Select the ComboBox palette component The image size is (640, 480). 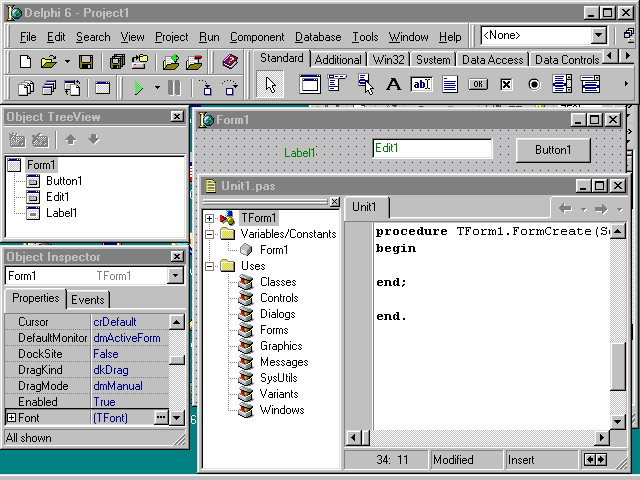[590, 84]
